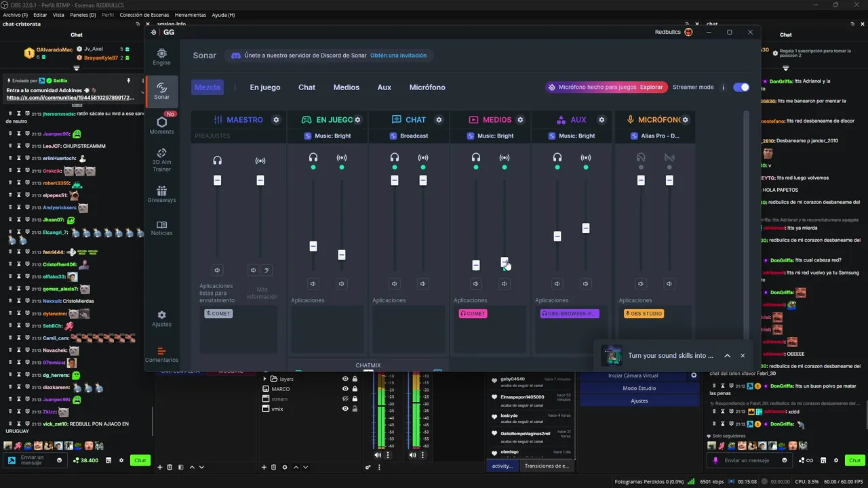Open Moments in the GG sidebar
Image resolution: width=868 pixels, height=488 pixels.
tap(161, 125)
